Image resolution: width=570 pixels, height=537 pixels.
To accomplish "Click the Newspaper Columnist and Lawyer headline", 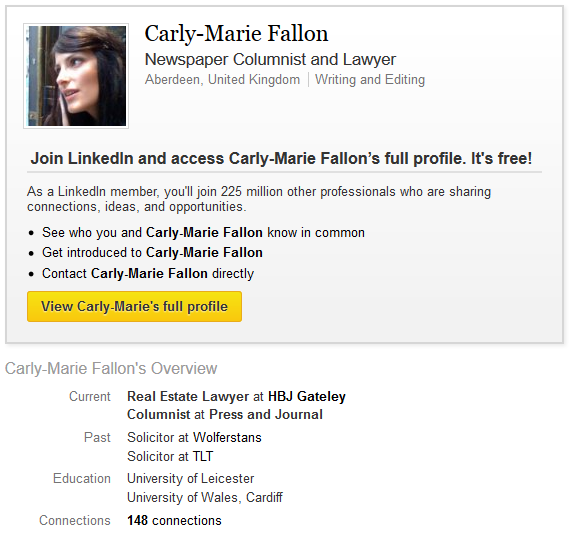I will point(270,60).
